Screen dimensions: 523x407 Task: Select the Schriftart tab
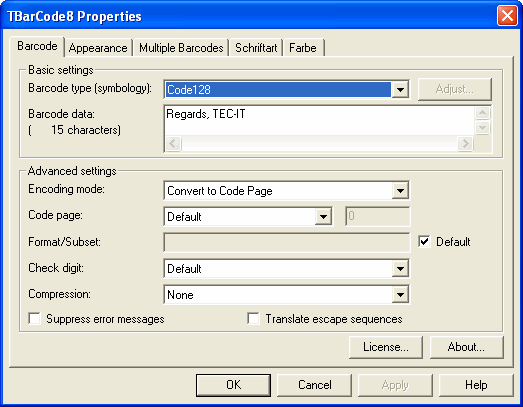click(256, 48)
